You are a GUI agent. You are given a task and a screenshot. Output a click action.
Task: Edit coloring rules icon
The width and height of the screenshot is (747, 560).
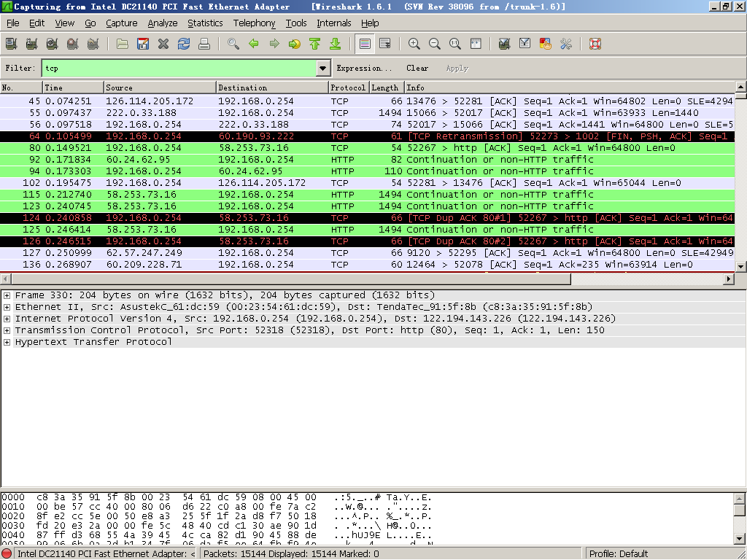[546, 44]
